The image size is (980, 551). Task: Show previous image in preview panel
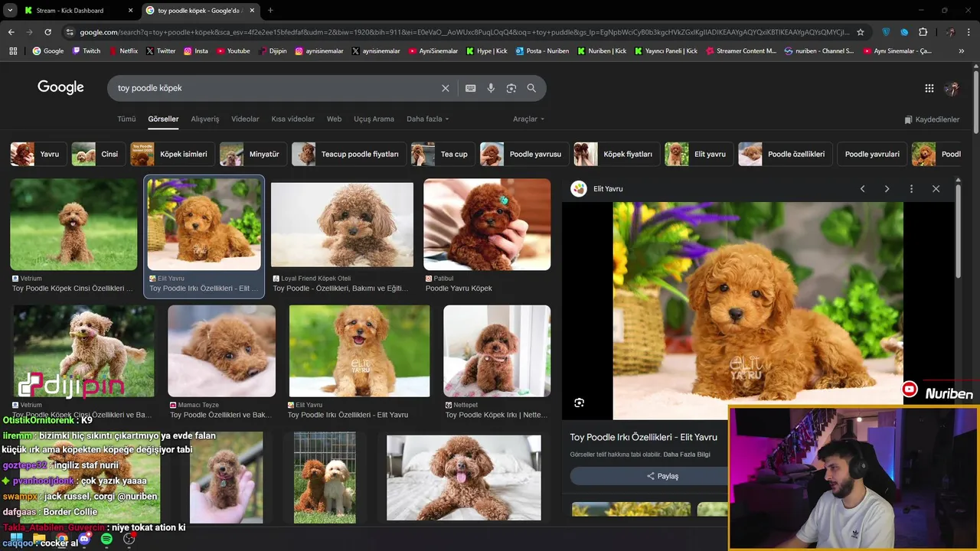tap(862, 189)
